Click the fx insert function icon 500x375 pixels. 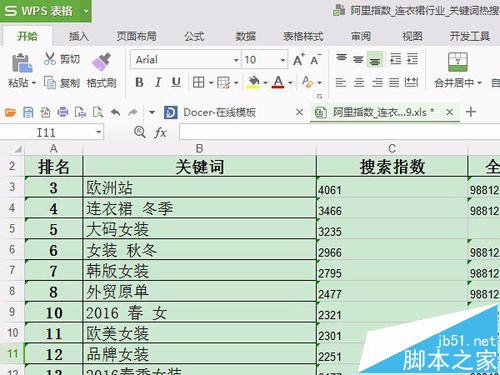click(x=160, y=133)
